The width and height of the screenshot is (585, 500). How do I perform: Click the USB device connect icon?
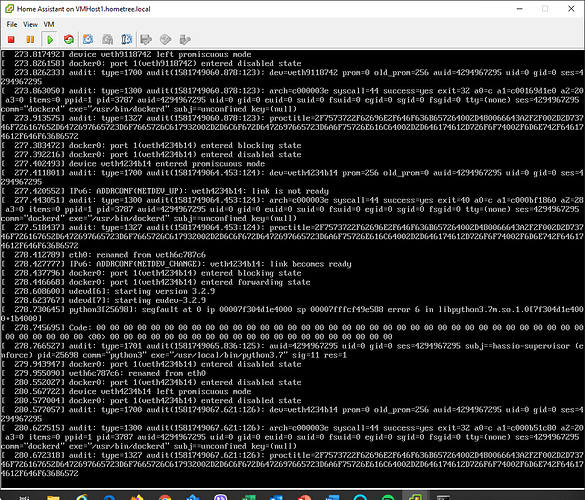[185, 39]
